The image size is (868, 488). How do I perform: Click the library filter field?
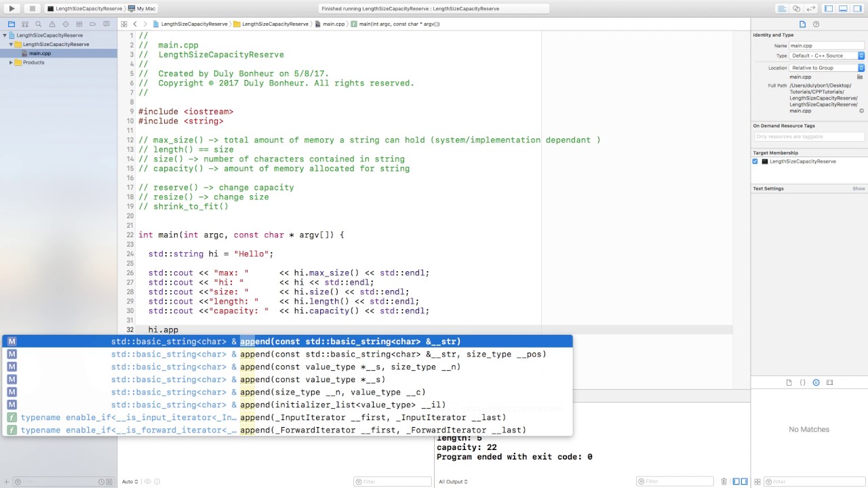coord(814,482)
